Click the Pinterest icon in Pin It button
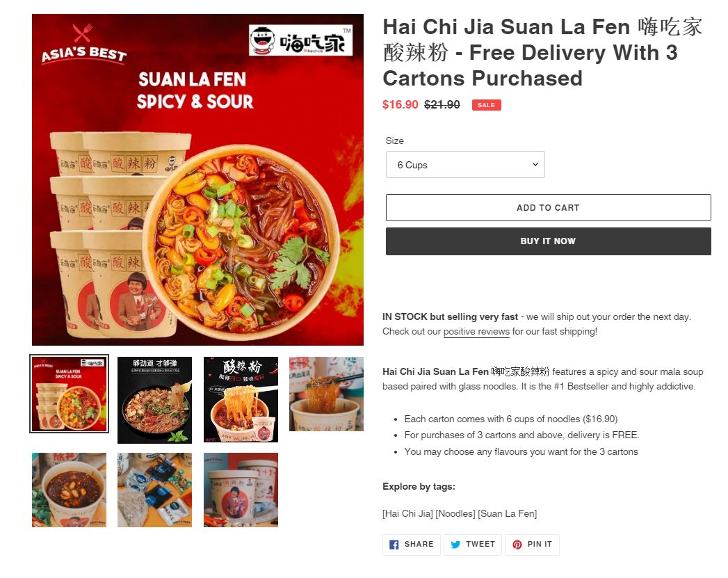 (x=517, y=545)
